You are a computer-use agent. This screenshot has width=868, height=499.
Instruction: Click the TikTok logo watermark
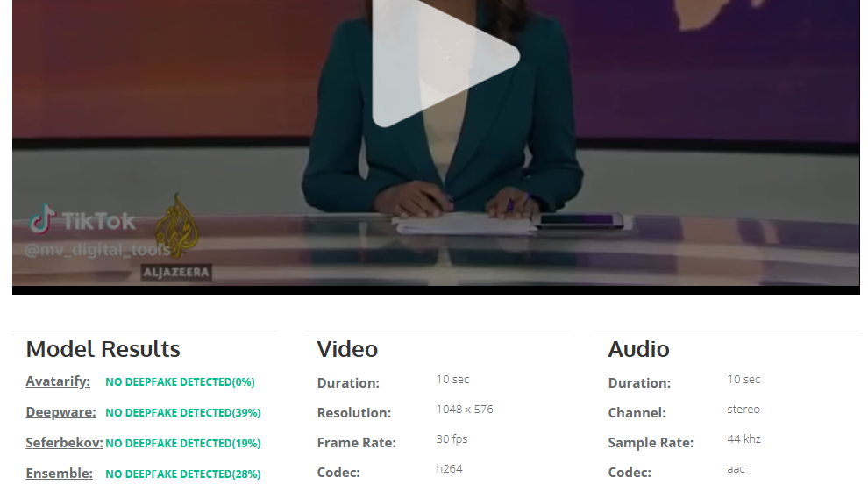pyautogui.click(x=82, y=221)
